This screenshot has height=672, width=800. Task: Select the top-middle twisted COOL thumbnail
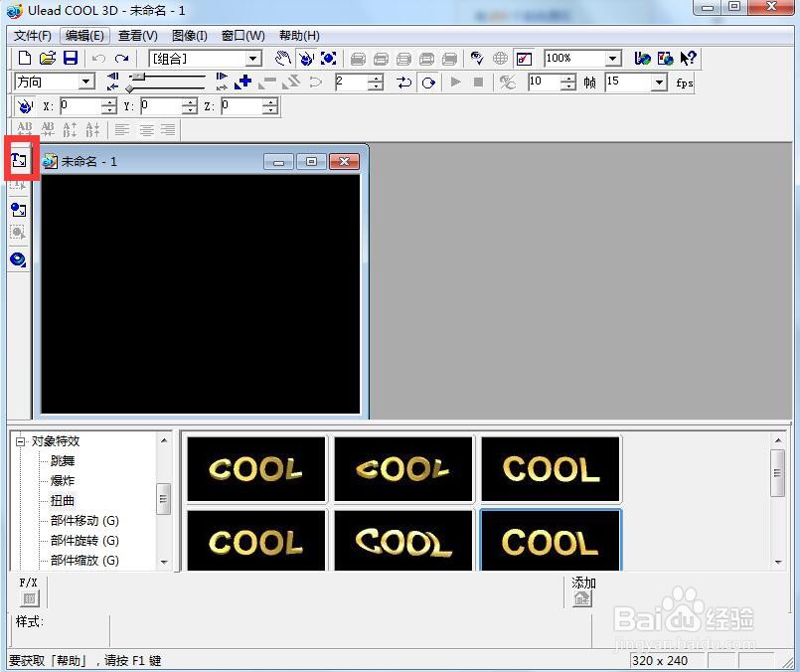(403, 468)
